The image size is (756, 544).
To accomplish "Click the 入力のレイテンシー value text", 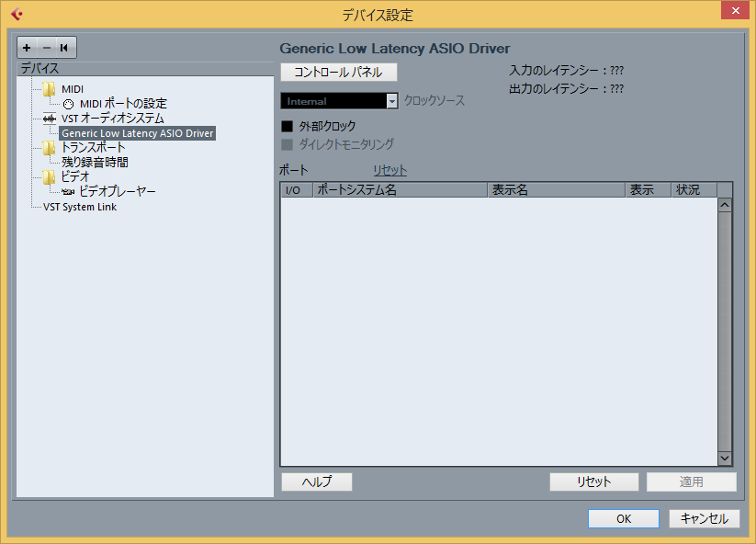I will (x=616, y=71).
